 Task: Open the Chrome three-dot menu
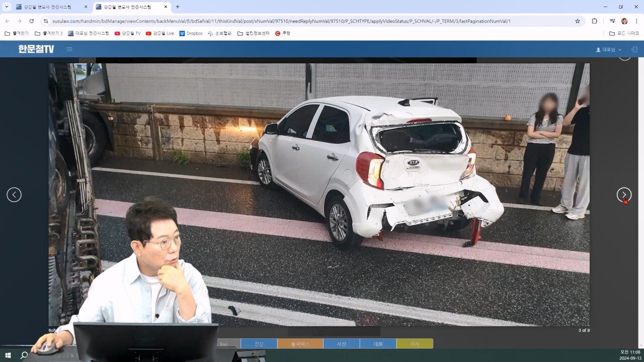coord(636,21)
